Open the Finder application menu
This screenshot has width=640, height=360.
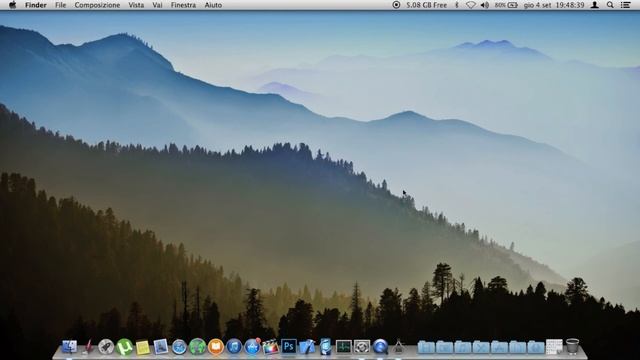tap(36, 5)
